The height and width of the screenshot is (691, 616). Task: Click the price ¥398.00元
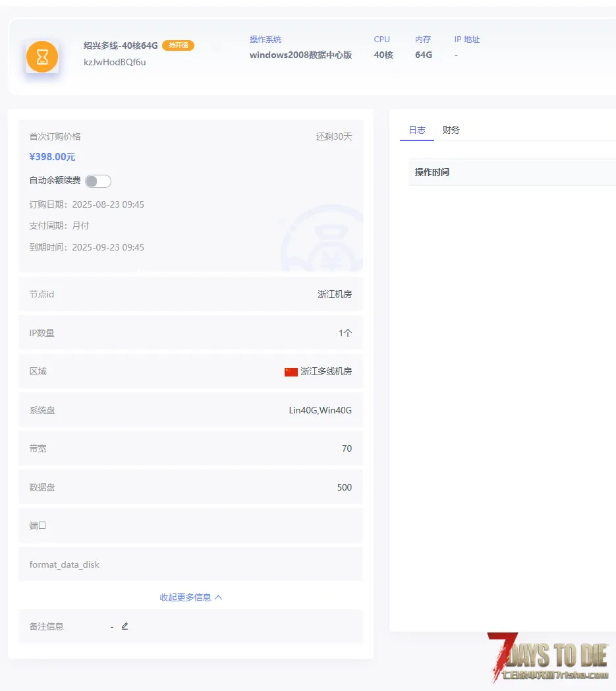(x=52, y=157)
